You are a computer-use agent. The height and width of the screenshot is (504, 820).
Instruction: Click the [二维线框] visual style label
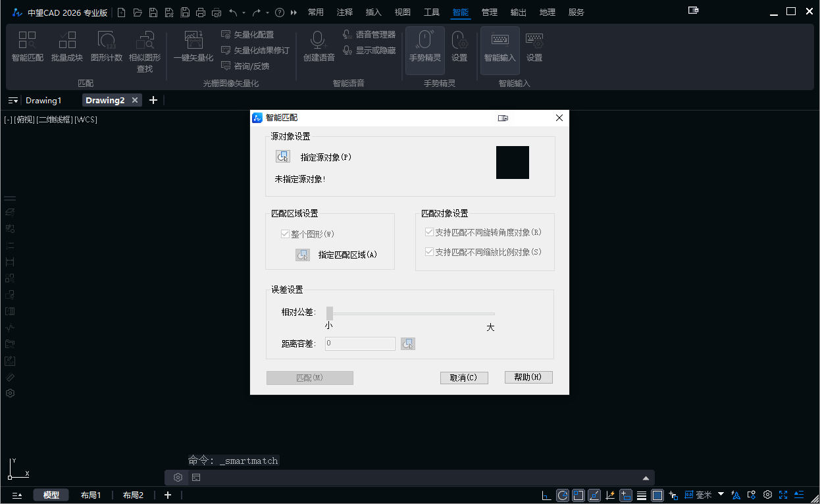tap(55, 119)
